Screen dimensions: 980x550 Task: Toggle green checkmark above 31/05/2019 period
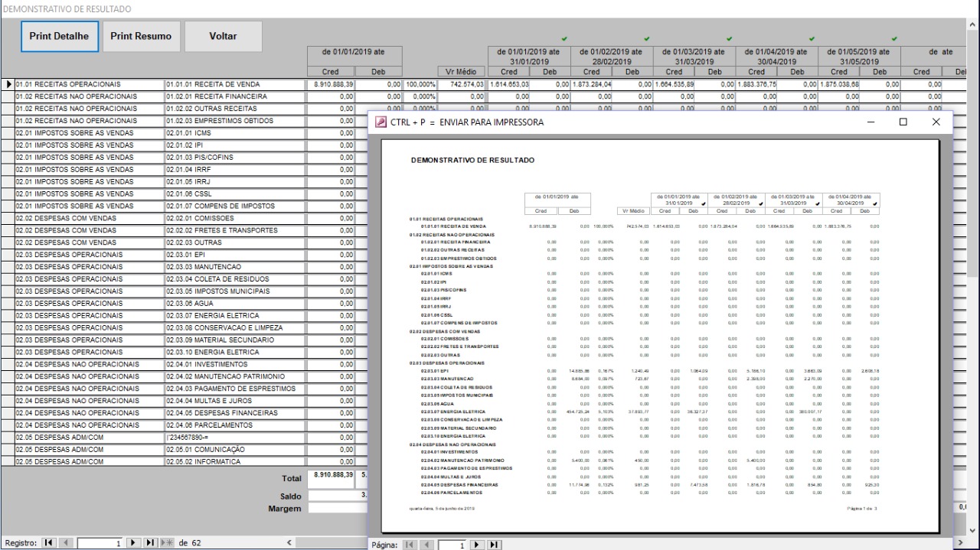pos(894,39)
